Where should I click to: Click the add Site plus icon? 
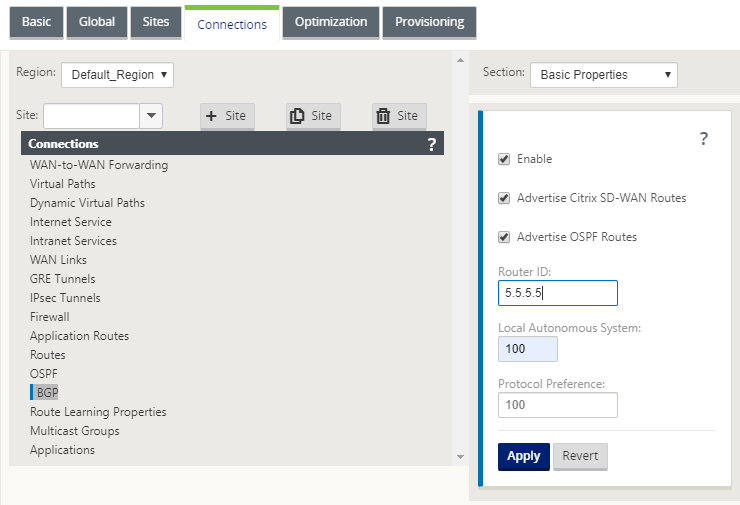[211, 116]
